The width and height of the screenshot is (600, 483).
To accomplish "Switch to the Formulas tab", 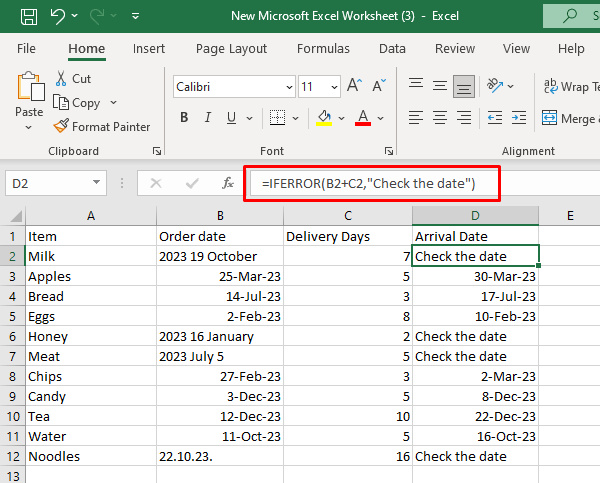I will 323,48.
